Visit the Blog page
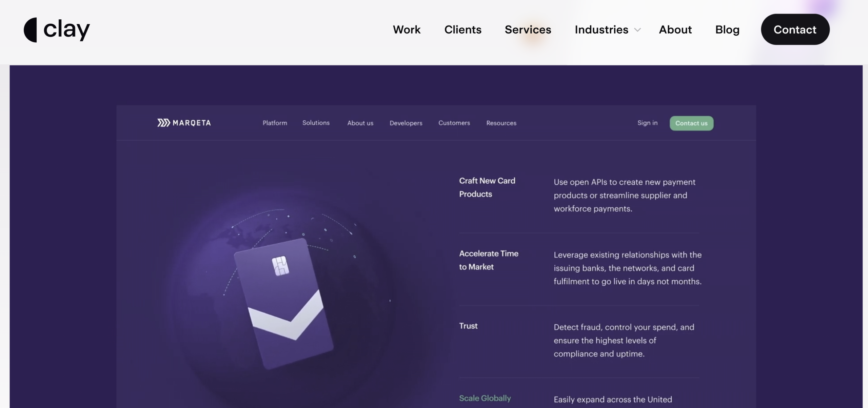 (x=727, y=30)
